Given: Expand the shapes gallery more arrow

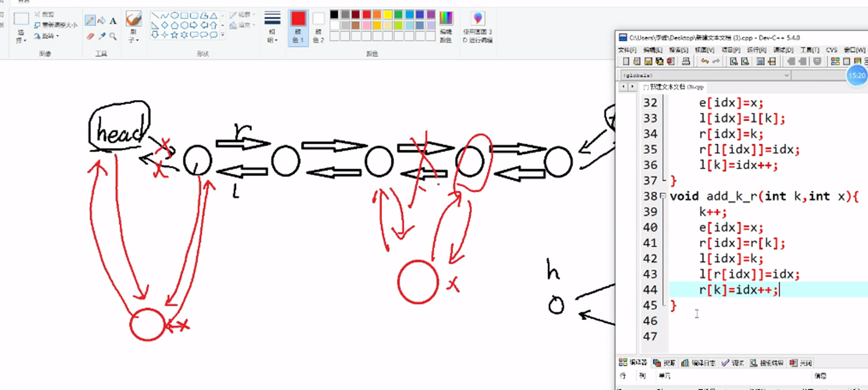Looking at the screenshot, I should click(222, 34).
